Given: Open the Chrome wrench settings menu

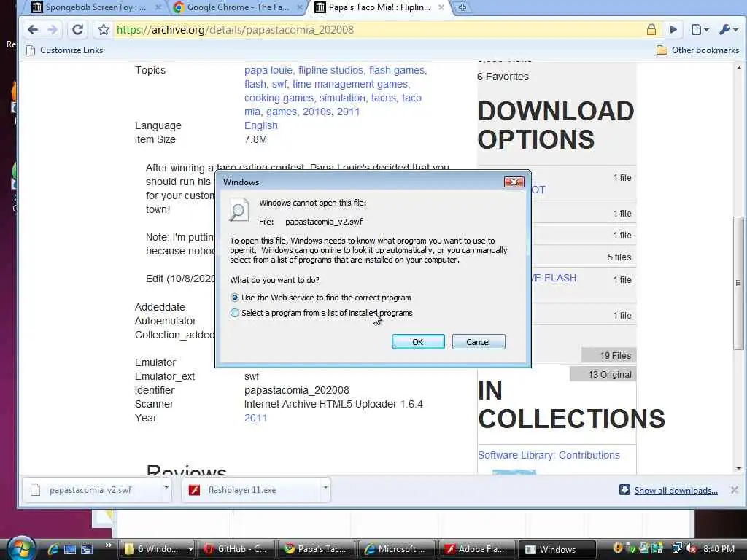Looking at the screenshot, I should click(729, 29).
